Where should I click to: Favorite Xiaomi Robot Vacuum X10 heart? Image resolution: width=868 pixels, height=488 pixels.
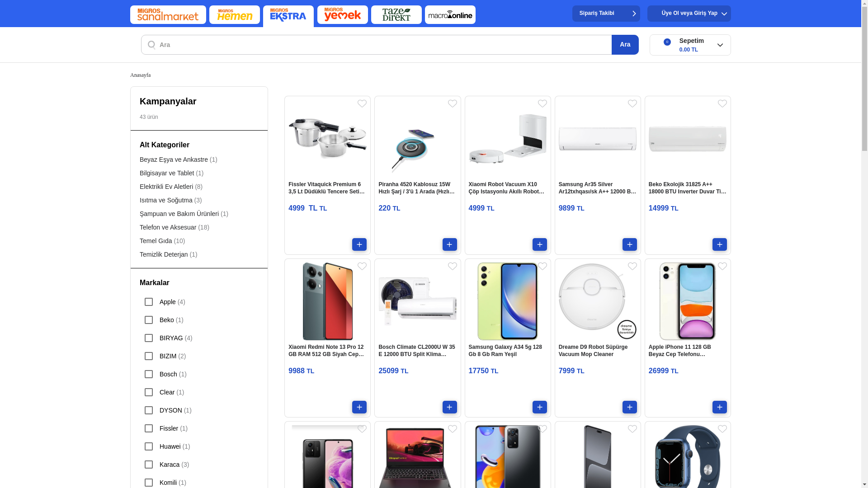click(x=542, y=104)
